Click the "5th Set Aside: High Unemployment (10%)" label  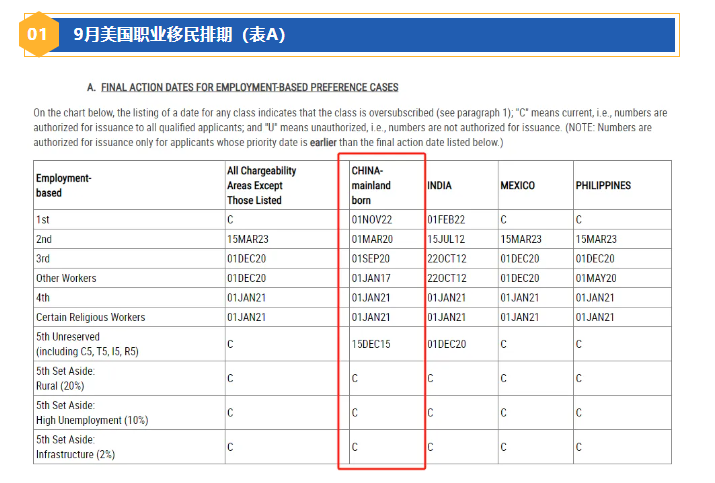(92, 412)
